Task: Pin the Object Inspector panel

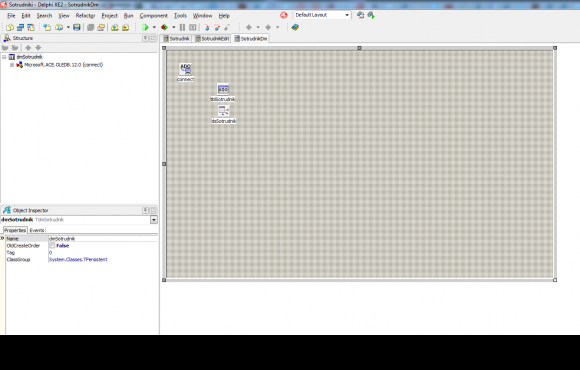Action: pyautogui.click(x=145, y=210)
